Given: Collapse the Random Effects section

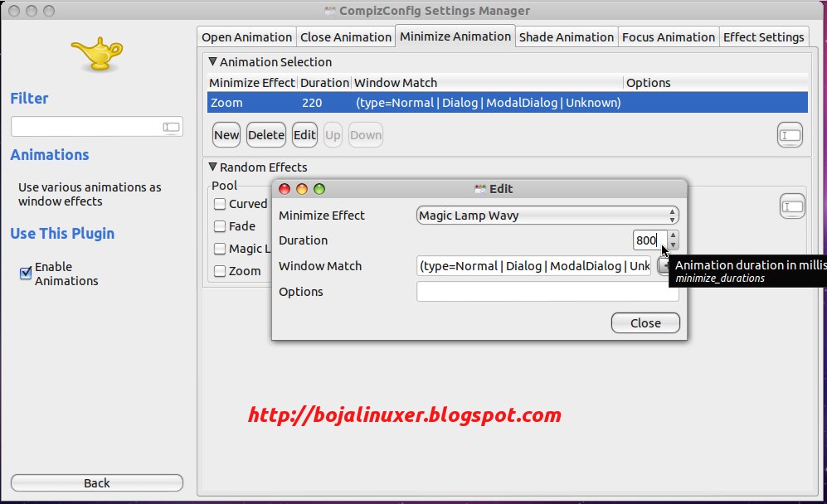Looking at the screenshot, I should (212, 167).
